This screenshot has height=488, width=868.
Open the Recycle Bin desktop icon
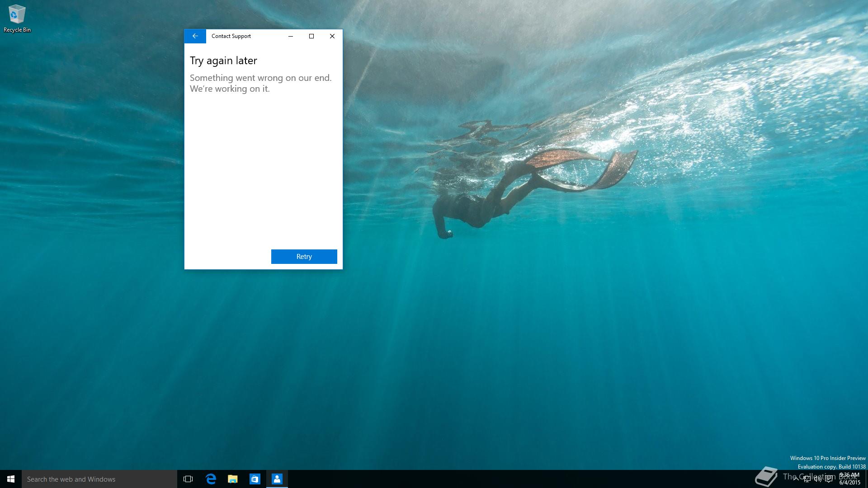[x=17, y=19]
